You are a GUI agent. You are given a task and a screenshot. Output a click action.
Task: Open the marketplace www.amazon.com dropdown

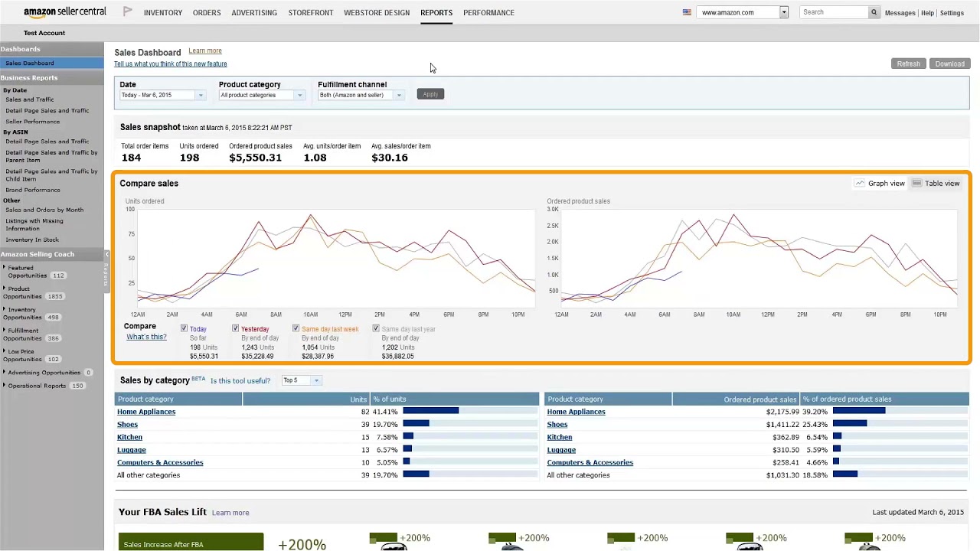tap(742, 12)
